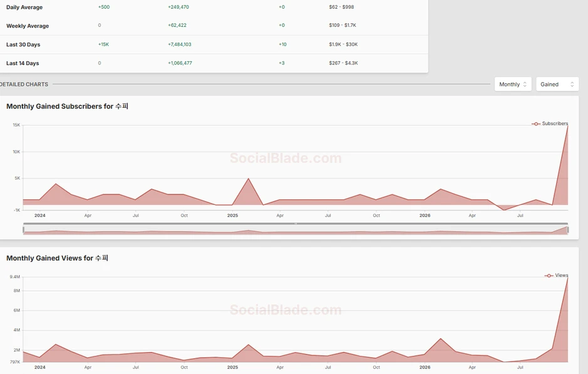Click the early-2026 views peak on the chart

(x=441, y=339)
